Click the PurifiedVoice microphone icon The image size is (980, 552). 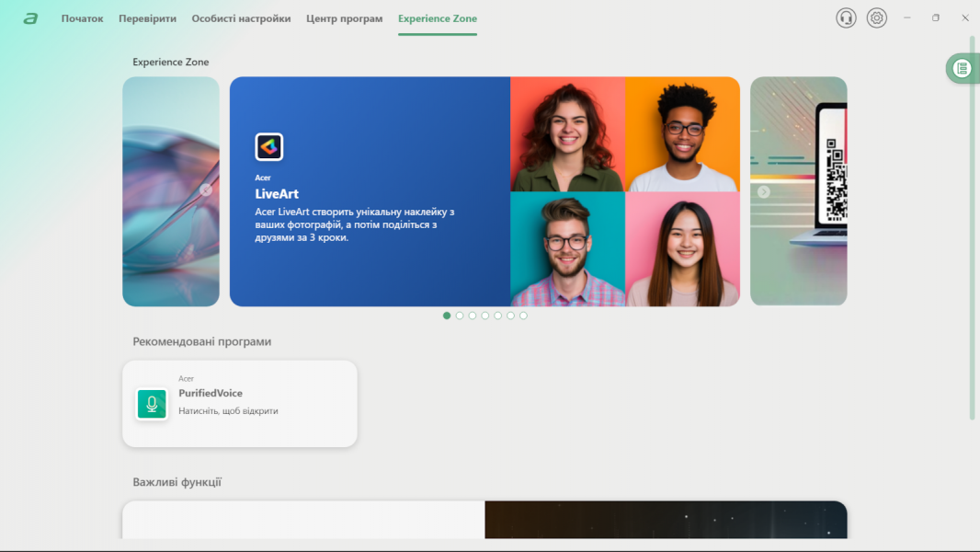coord(152,404)
